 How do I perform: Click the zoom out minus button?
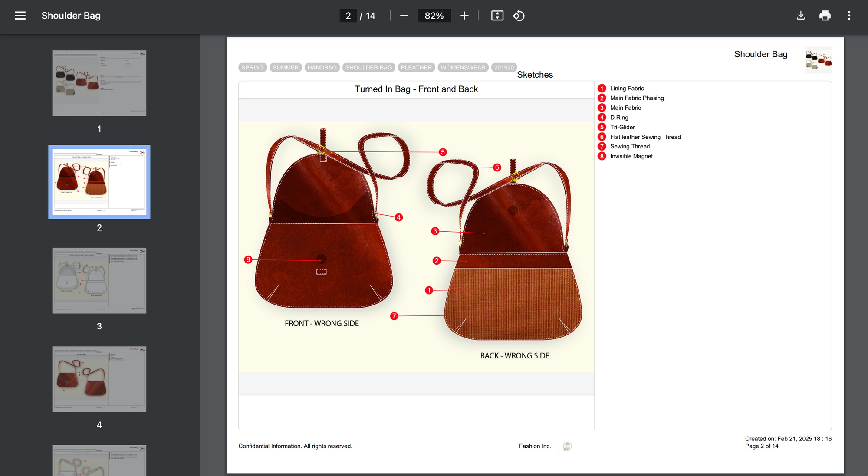[x=404, y=16]
